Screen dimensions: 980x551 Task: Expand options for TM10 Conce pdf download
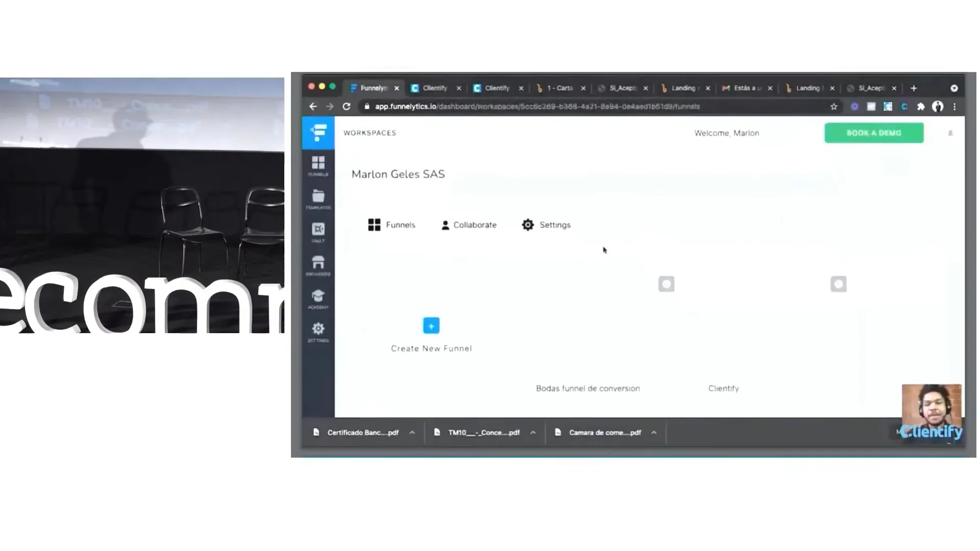[533, 433]
